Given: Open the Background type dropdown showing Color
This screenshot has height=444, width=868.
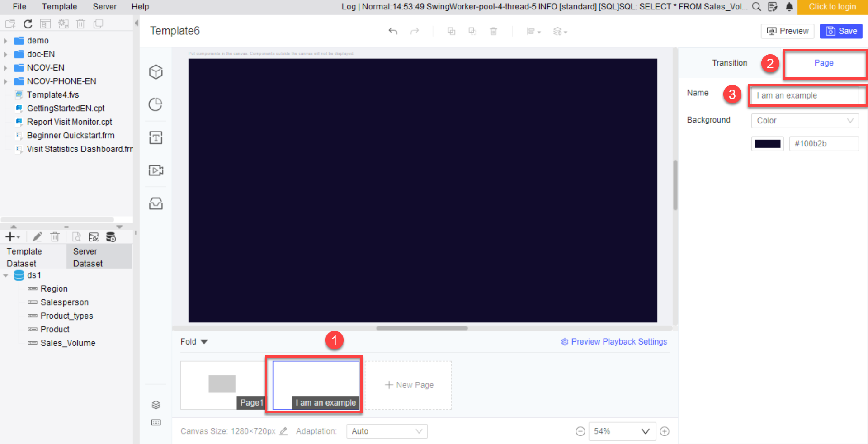Looking at the screenshot, I should 804,120.
